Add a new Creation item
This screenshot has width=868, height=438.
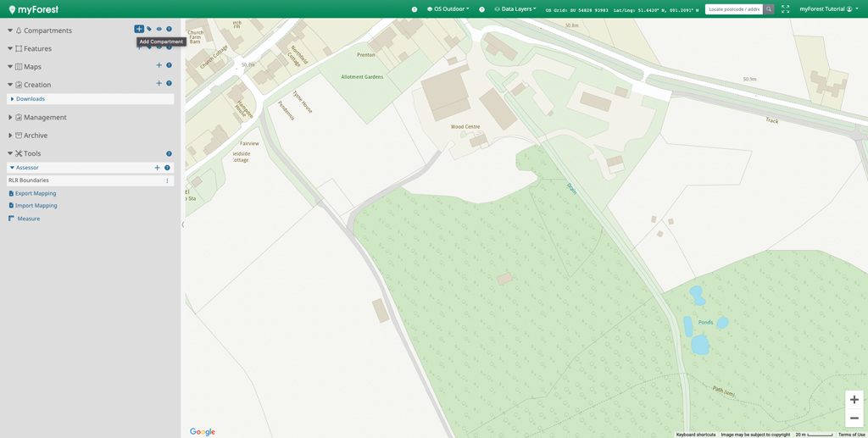point(159,84)
